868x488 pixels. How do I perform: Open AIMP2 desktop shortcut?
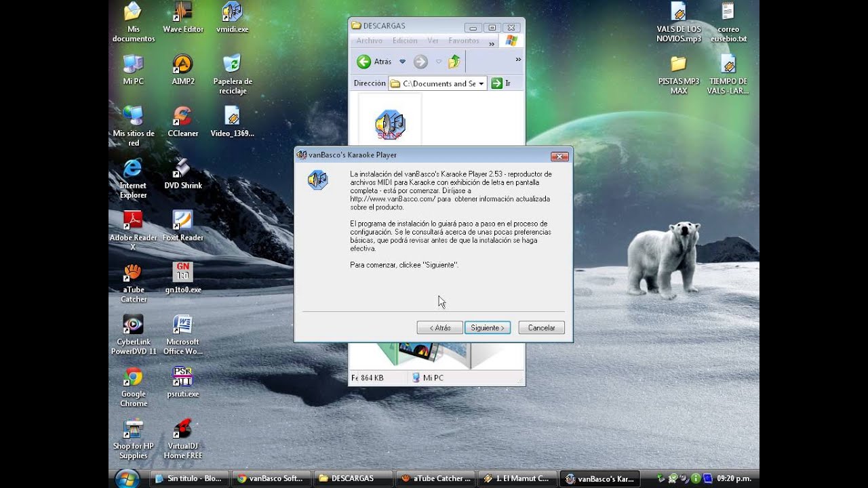coord(183,70)
